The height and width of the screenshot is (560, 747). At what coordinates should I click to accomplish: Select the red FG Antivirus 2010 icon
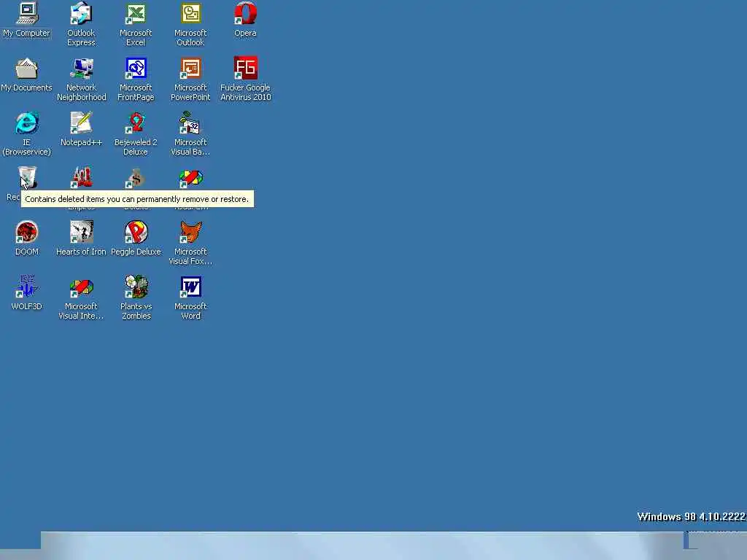pyautogui.click(x=245, y=68)
